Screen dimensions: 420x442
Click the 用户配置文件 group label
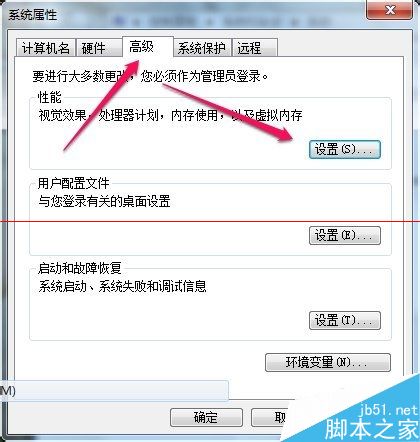(x=73, y=183)
